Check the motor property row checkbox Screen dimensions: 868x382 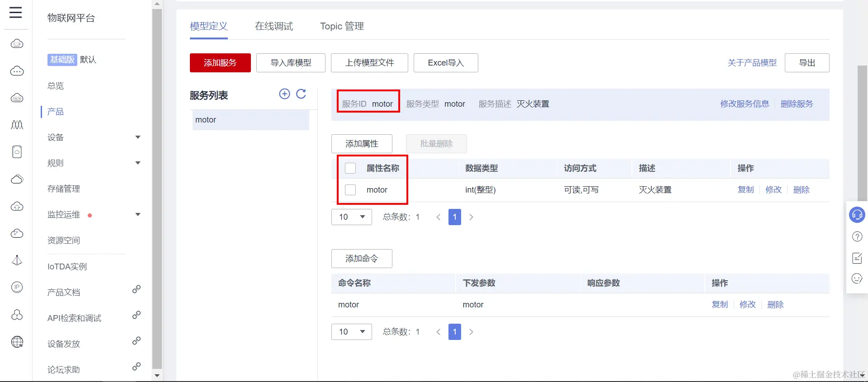[x=350, y=190]
